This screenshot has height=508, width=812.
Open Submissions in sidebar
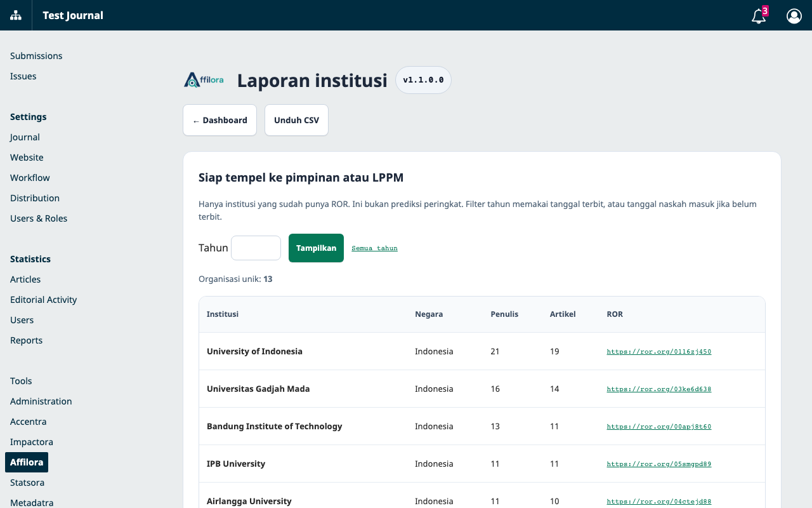[36, 56]
